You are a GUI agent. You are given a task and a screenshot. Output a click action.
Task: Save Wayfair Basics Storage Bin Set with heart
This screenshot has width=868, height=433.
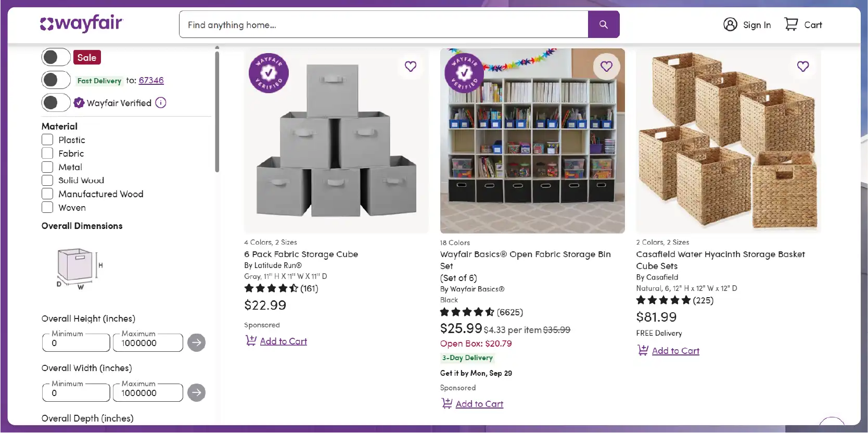(x=606, y=67)
